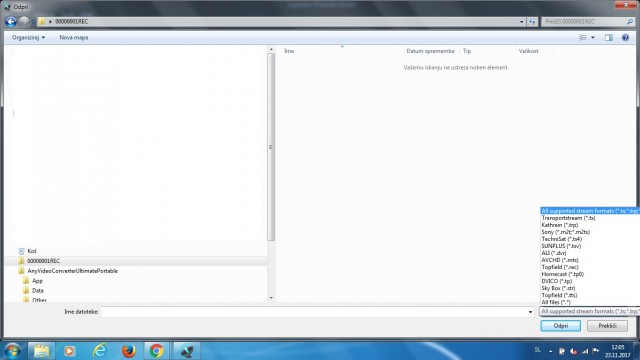Image resolution: width=640 pixels, height=360 pixels.
Task: Expand the Organiziraj menu
Action: click(28, 38)
